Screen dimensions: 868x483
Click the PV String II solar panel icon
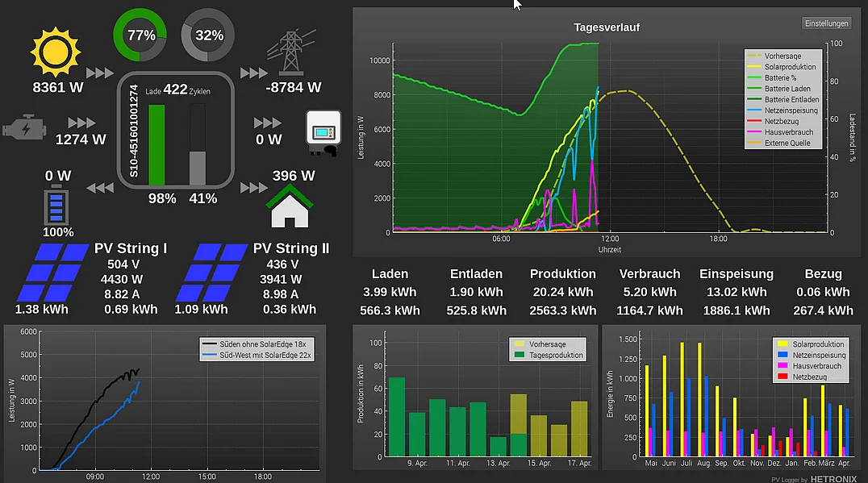point(211,273)
